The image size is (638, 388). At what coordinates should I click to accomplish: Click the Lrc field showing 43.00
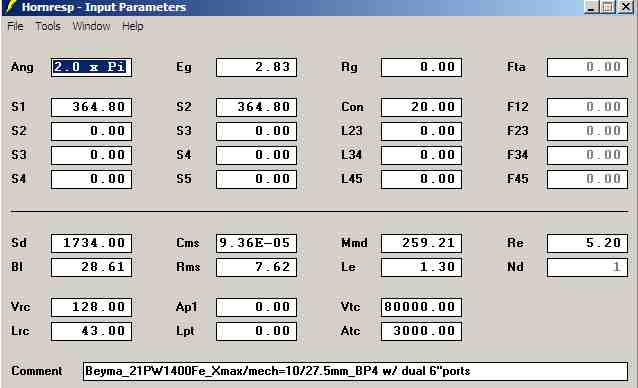click(92, 331)
